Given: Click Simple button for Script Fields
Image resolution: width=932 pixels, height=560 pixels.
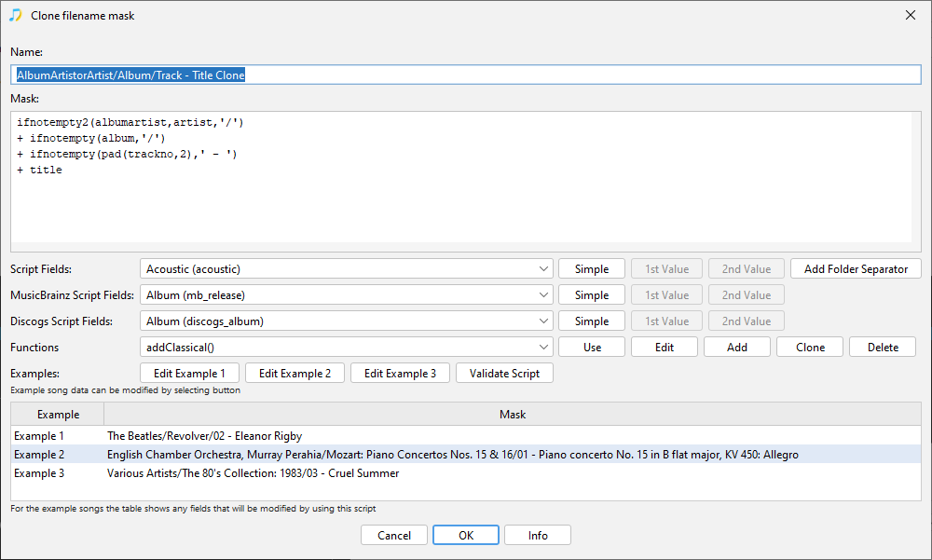Looking at the screenshot, I should [x=592, y=269].
